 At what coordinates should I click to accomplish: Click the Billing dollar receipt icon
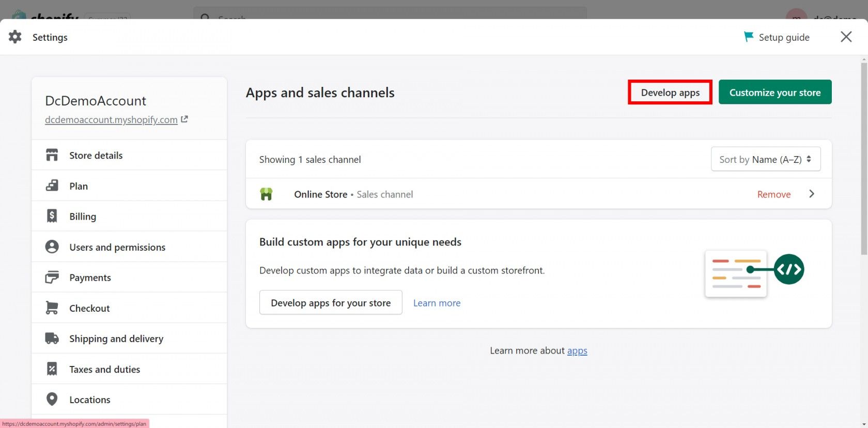pyautogui.click(x=52, y=216)
